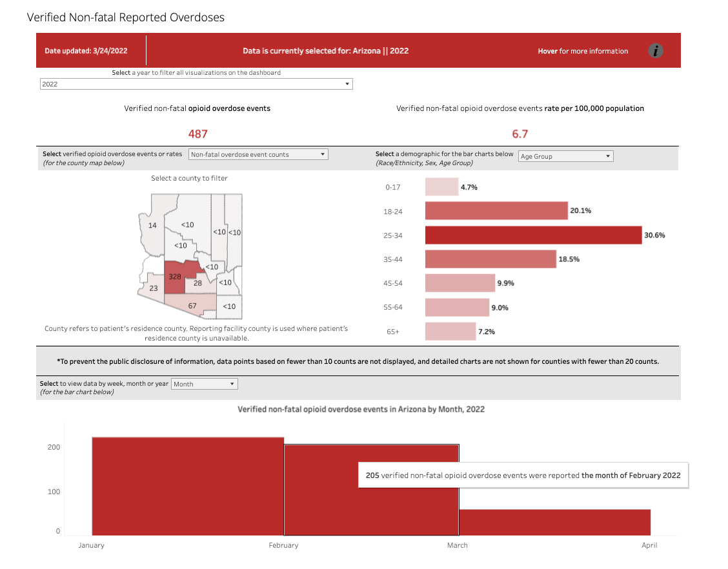Click the 25-34 age group bar
The width and height of the screenshot is (728, 569).
point(533,235)
